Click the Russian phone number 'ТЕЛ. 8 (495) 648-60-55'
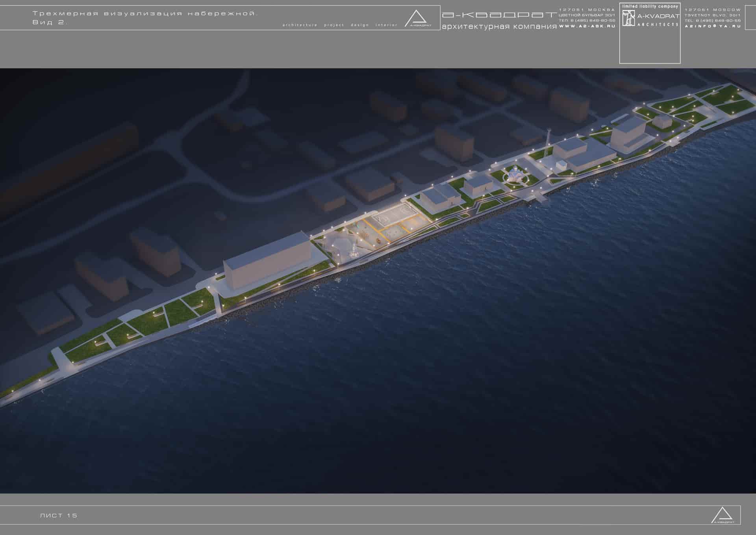Image resolution: width=756 pixels, height=535 pixels. (x=587, y=20)
